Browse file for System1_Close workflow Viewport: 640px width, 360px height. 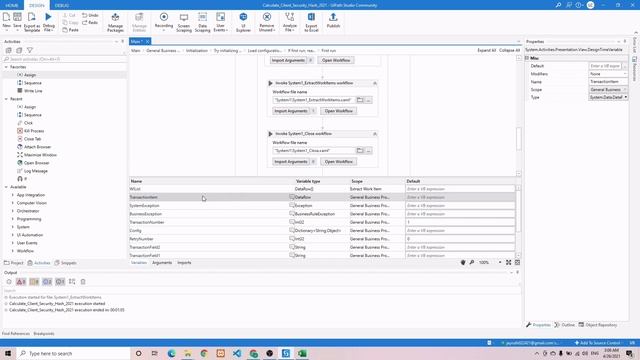click(x=360, y=151)
